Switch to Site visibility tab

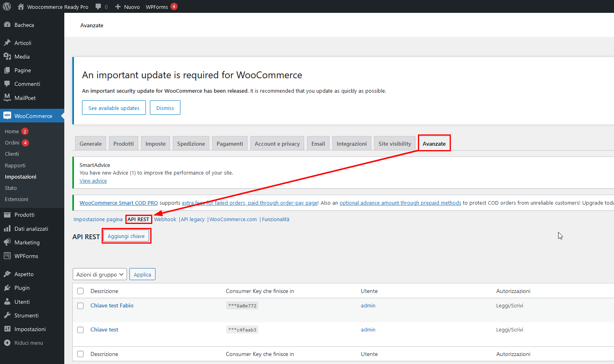(395, 144)
